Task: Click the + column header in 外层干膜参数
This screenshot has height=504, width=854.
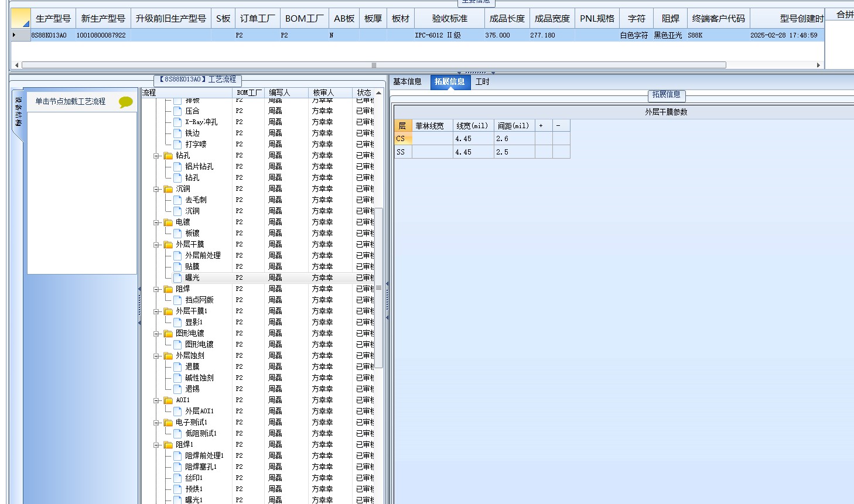Action: [544, 126]
